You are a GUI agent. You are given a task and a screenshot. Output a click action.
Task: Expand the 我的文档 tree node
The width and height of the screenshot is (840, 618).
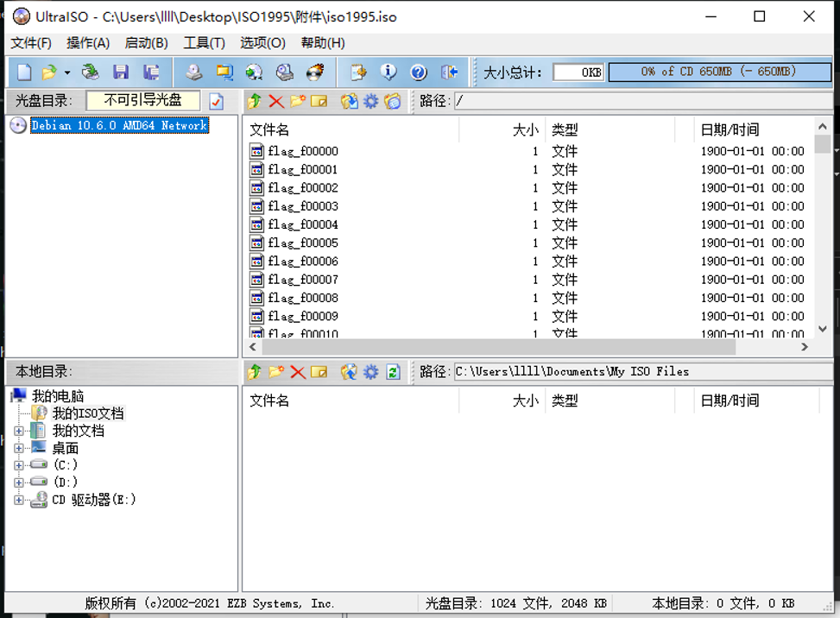[x=19, y=431]
